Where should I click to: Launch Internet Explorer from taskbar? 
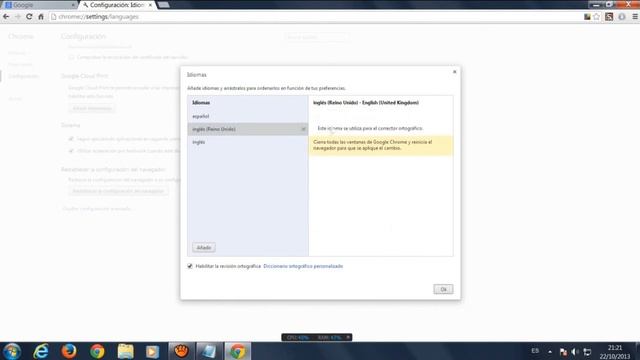(41, 351)
